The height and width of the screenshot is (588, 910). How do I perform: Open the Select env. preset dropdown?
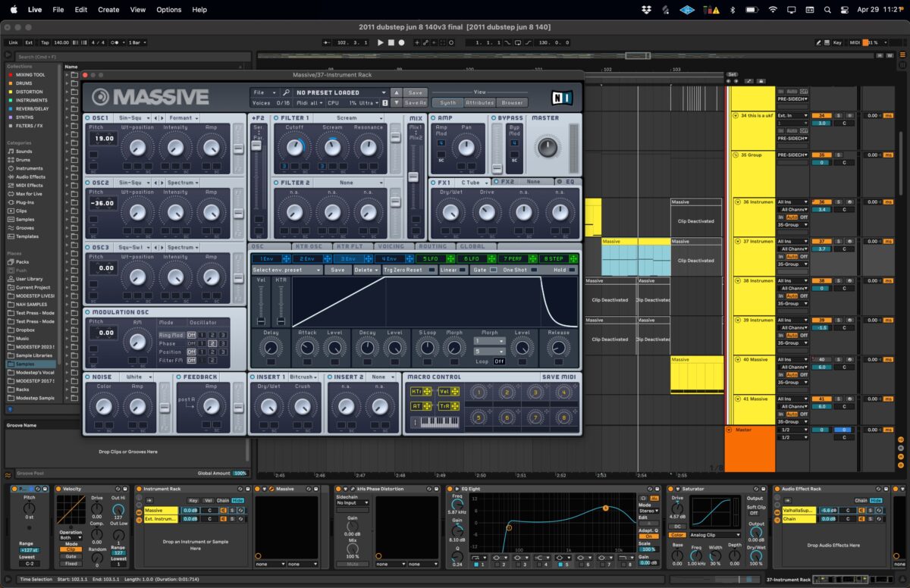288,270
